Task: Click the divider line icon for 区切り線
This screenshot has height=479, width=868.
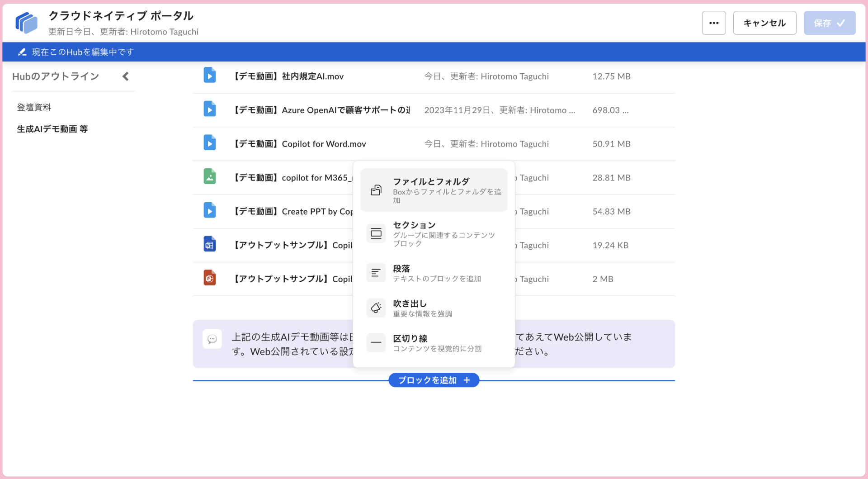Action: click(376, 342)
